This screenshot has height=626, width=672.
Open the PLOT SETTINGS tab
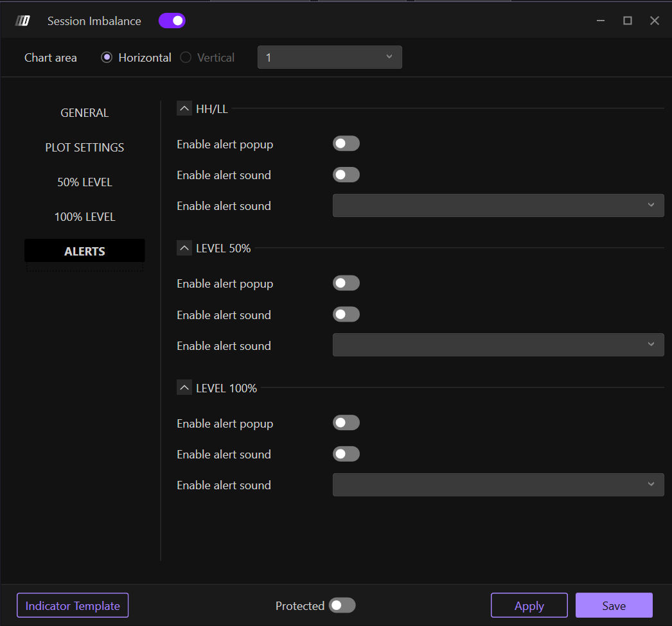pos(85,148)
